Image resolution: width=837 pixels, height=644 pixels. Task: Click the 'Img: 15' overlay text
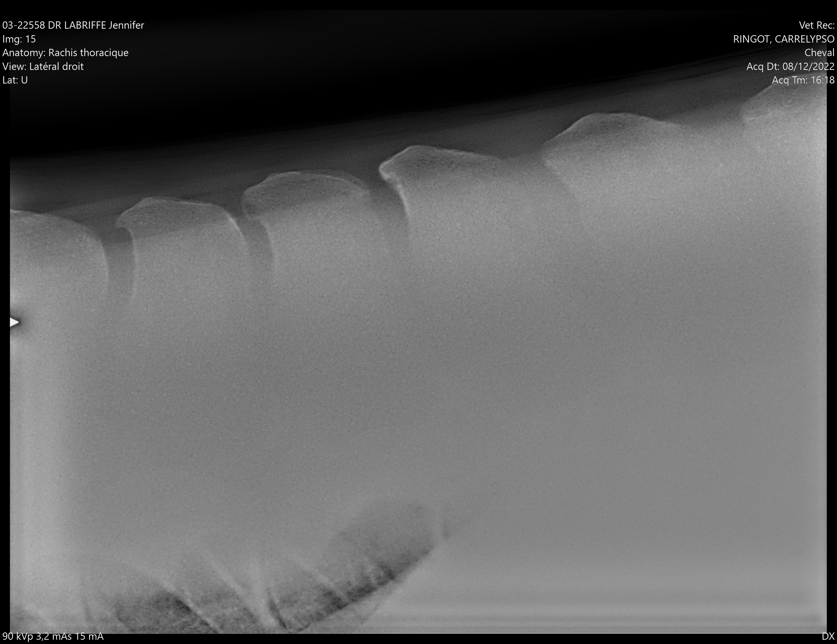[x=19, y=39]
